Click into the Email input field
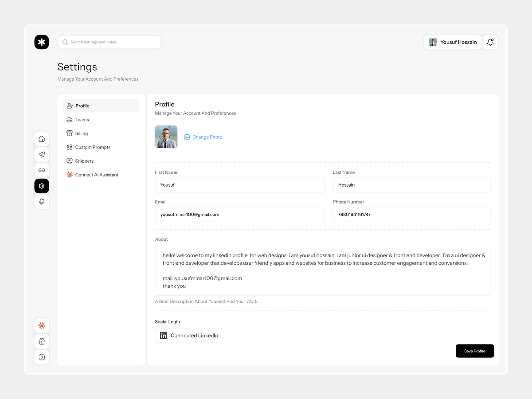The image size is (532, 399). click(240, 215)
